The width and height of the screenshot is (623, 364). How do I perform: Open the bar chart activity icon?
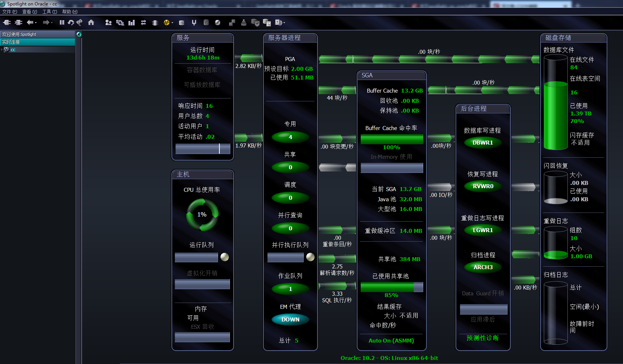tap(132, 23)
